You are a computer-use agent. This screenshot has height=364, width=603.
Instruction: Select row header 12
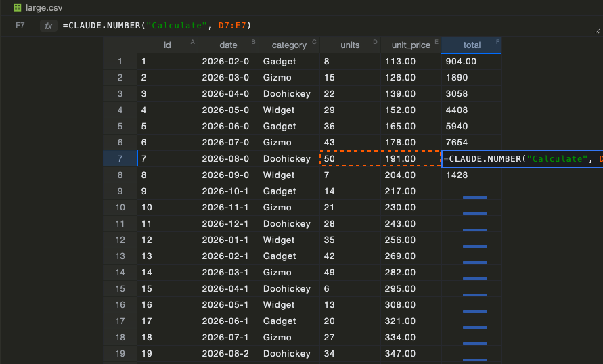[x=120, y=240]
